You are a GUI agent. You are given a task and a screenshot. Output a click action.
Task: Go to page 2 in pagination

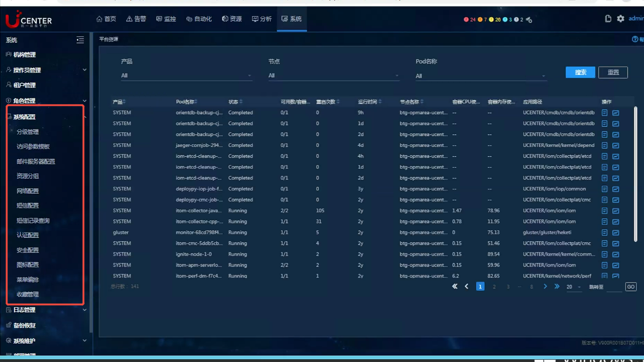(494, 287)
